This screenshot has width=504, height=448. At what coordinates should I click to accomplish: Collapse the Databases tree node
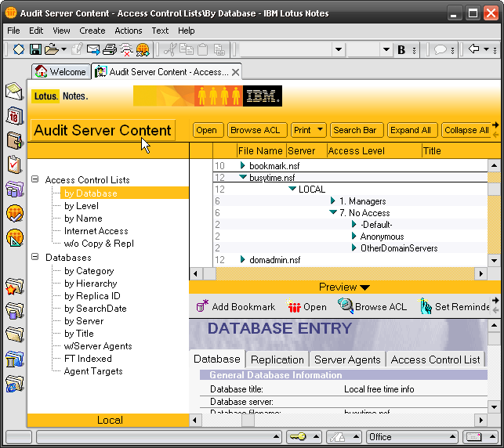point(35,257)
